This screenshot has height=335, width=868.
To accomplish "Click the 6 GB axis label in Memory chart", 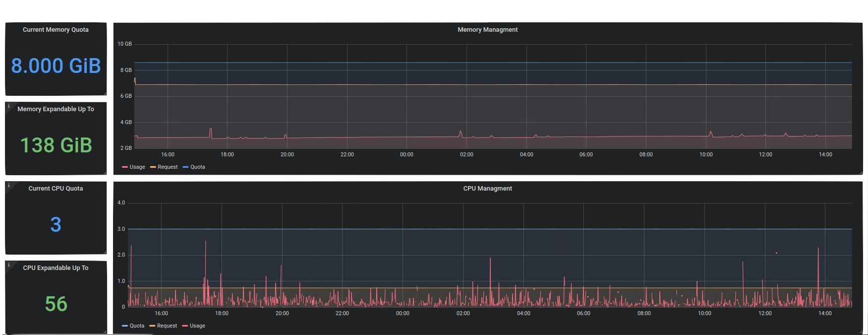I will (126, 96).
